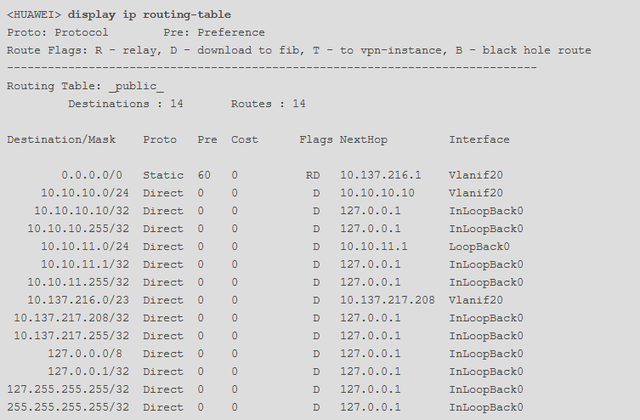Click the RD flags value

[x=313, y=175]
